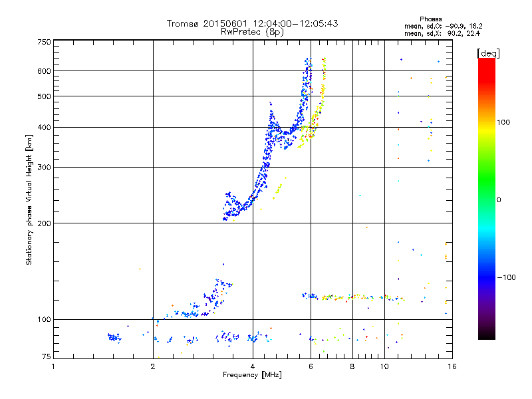Click the y-axis label "300"

[x=45, y=168]
